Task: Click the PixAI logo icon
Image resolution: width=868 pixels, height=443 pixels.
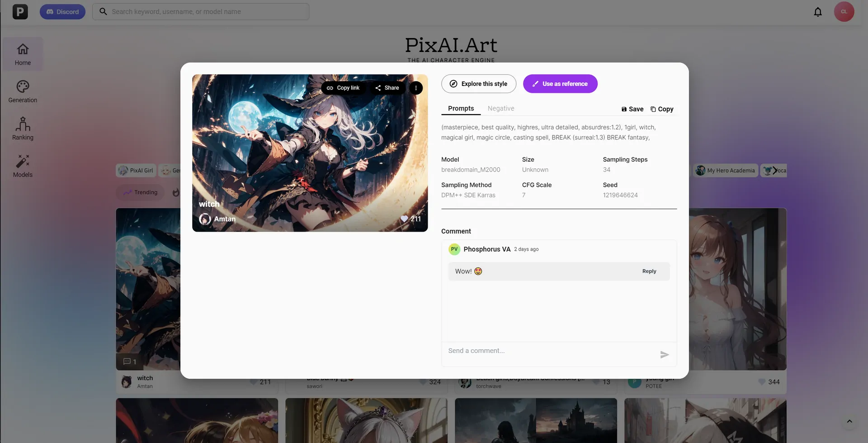Action: [x=20, y=12]
